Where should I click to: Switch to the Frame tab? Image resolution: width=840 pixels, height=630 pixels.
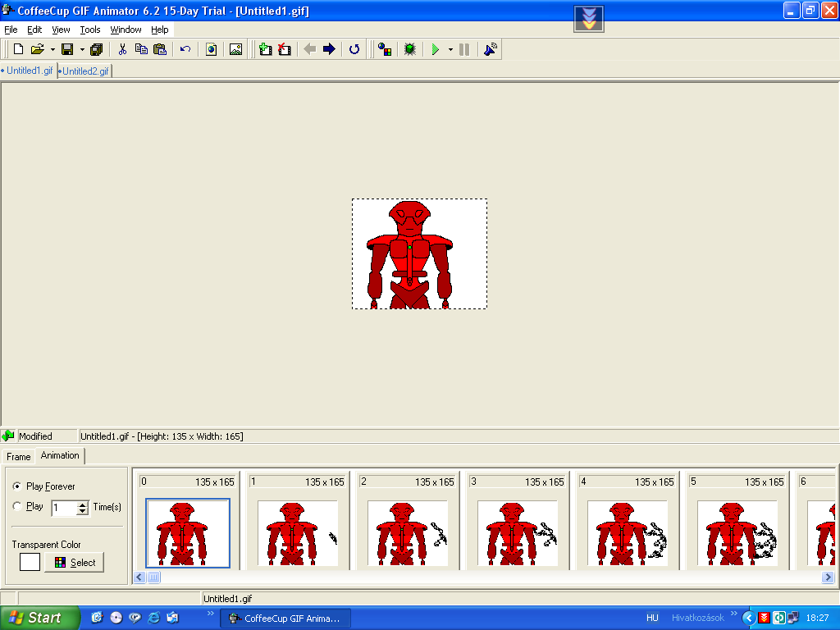click(x=18, y=456)
